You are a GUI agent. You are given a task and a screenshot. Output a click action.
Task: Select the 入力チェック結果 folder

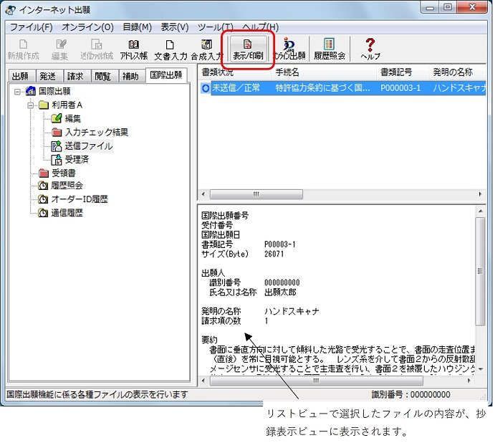[x=96, y=132]
